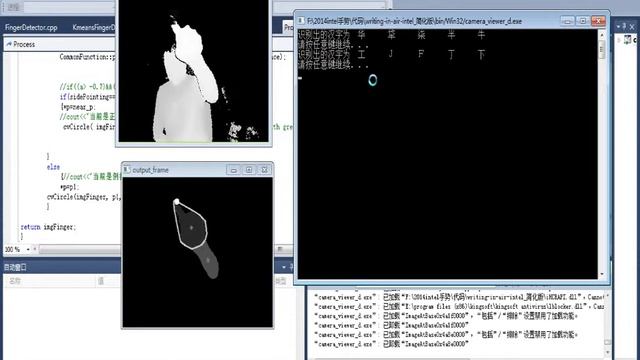This screenshot has width=640, height=360.
Task: Click the 'return imgFinger;' code line
Action: coord(48,227)
